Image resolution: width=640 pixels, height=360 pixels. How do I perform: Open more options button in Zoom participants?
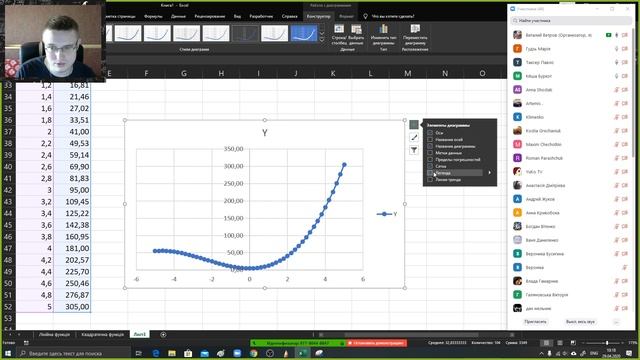point(616,322)
